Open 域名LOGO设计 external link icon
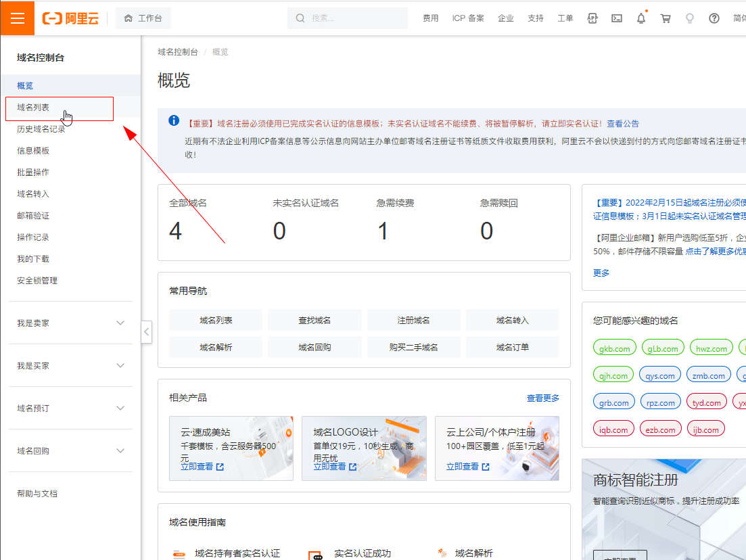The image size is (746, 560). 352,467
